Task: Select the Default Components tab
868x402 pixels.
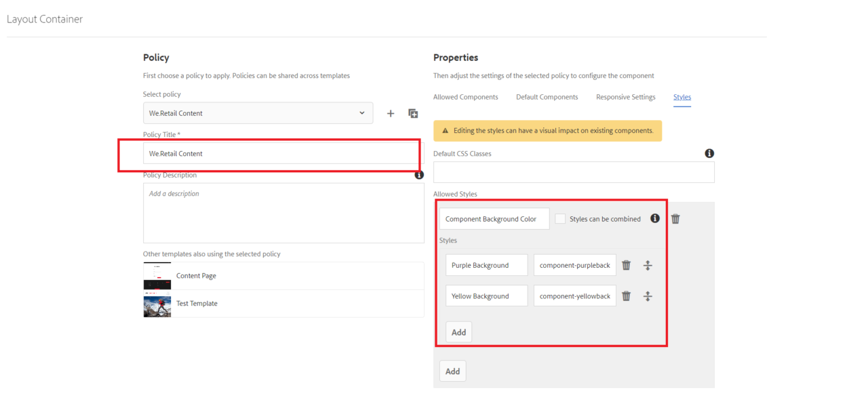Action: (x=547, y=97)
